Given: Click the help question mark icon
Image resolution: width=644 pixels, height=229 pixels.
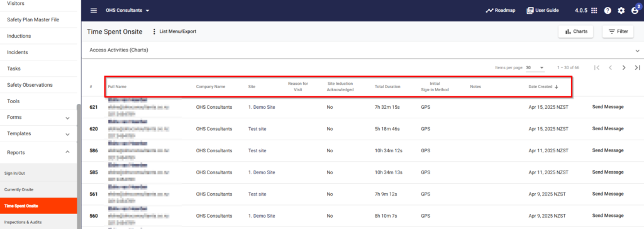Looking at the screenshot, I should pyautogui.click(x=608, y=11).
